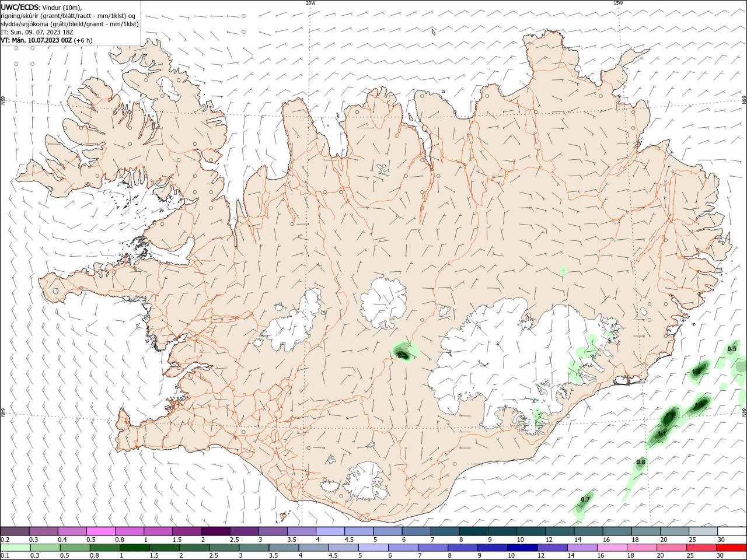Image resolution: width=747 pixels, height=560 pixels.
Task: Click the bright pink swatch right of the upper row's 0.5
Action: [101, 531]
